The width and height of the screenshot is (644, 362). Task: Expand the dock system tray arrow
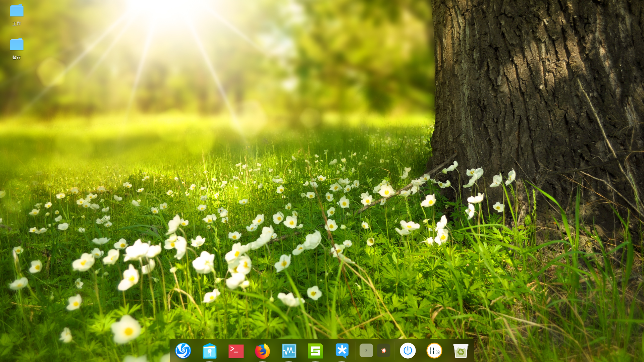[366, 351]
